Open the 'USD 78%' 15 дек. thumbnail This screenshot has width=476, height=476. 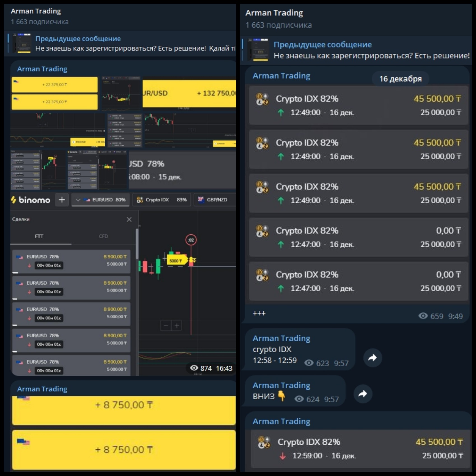point(182,170)
